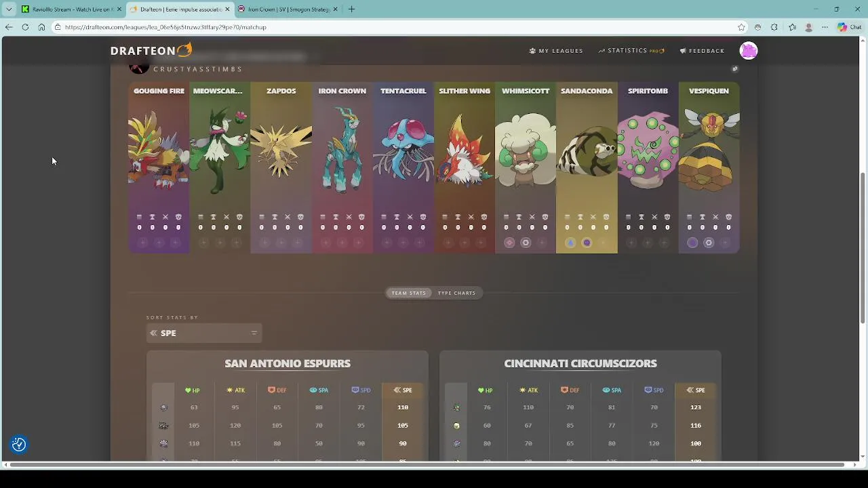The image size is (868, 488).
Task: Select the Drafteon browser tab
Action: [180, 9]
